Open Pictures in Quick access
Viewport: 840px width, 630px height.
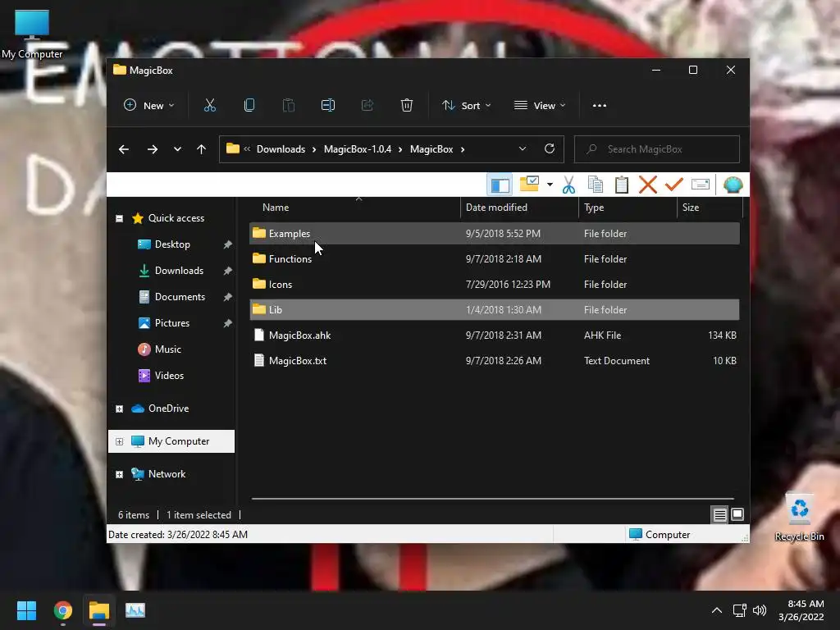[171, 323]
